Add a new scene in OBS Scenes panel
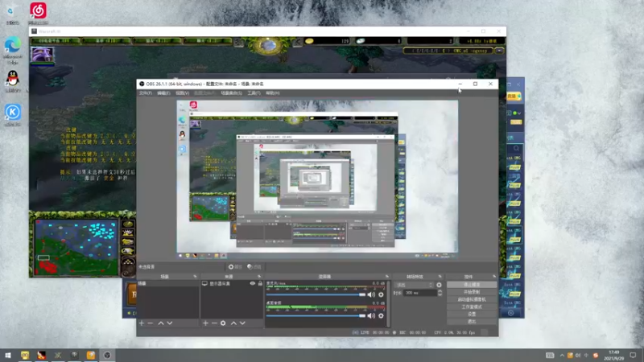Screen dimensions: 644x362 pos(142,323)
